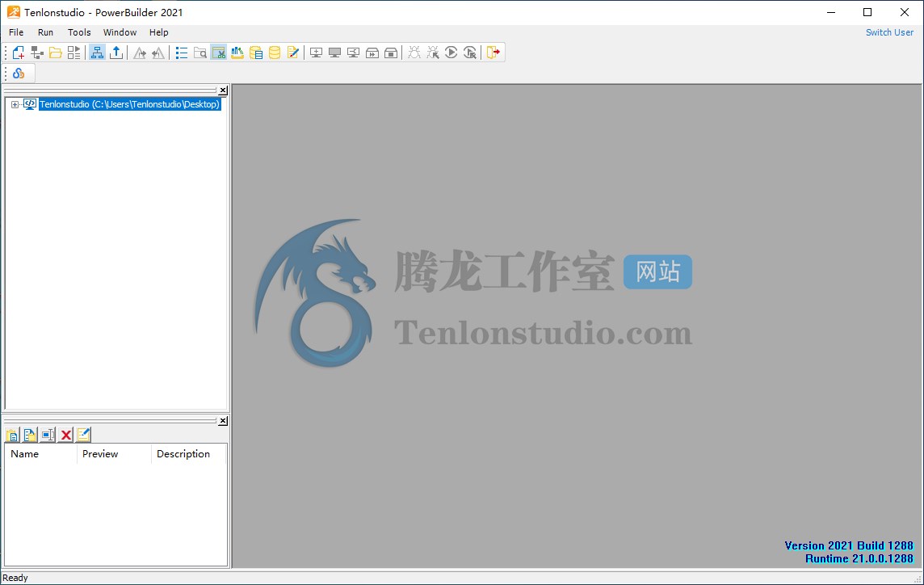The height and width of the screenshot is (585, 924).
Task: Click the Incremental Build Workspace icon
Action: [317, 53]
